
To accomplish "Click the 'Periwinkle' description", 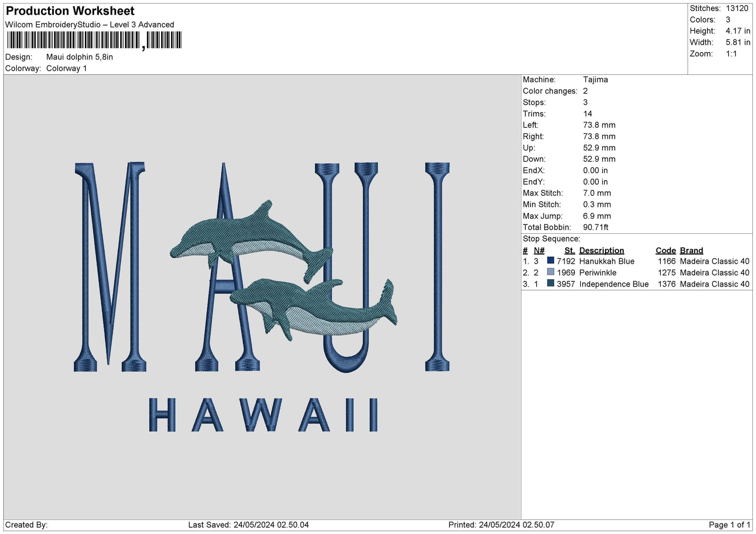I will pyautogui.click(x=597, y=273).
